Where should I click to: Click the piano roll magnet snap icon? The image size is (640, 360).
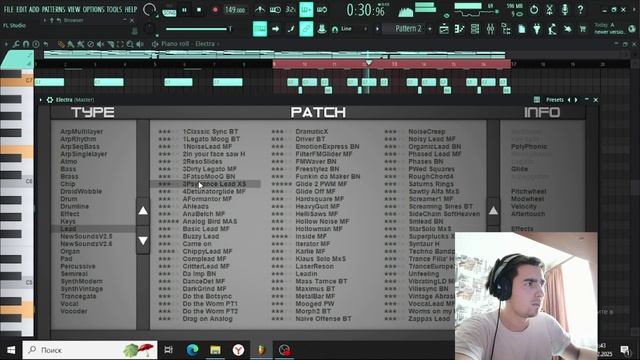coord(26,44)
